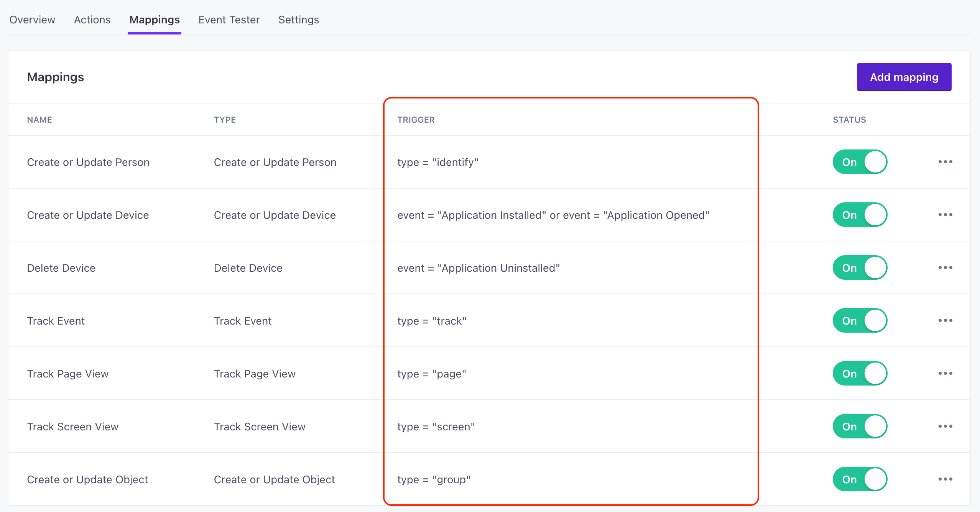Click the Trigger column header
980x512 pixels.
[416, 120]
